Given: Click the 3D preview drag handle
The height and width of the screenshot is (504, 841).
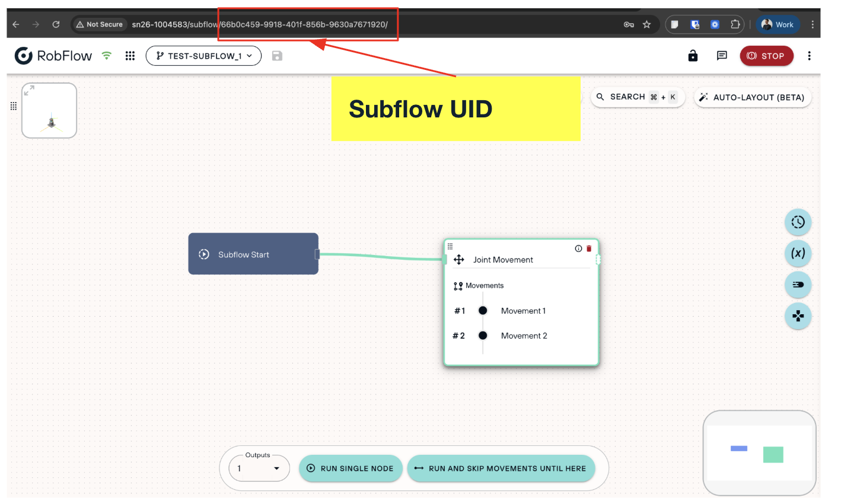Looking at the screenshot, I should pos(14,106).
